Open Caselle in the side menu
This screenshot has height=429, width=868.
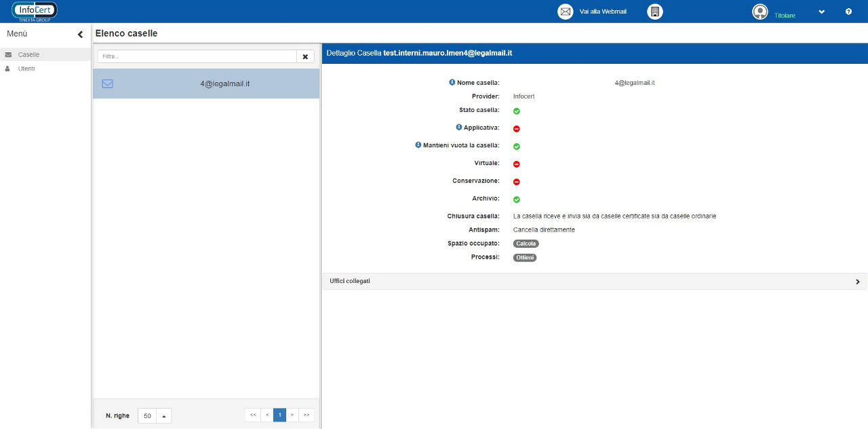coord(28,54)
